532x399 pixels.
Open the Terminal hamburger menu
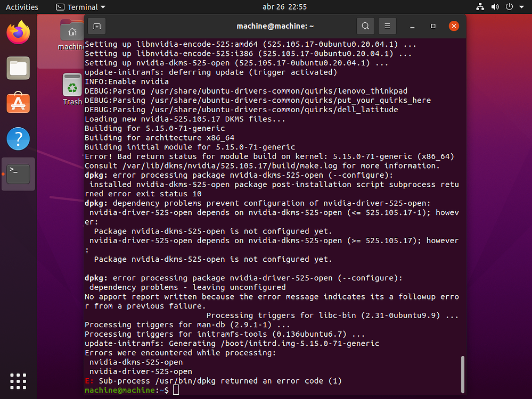coord(387,26)
